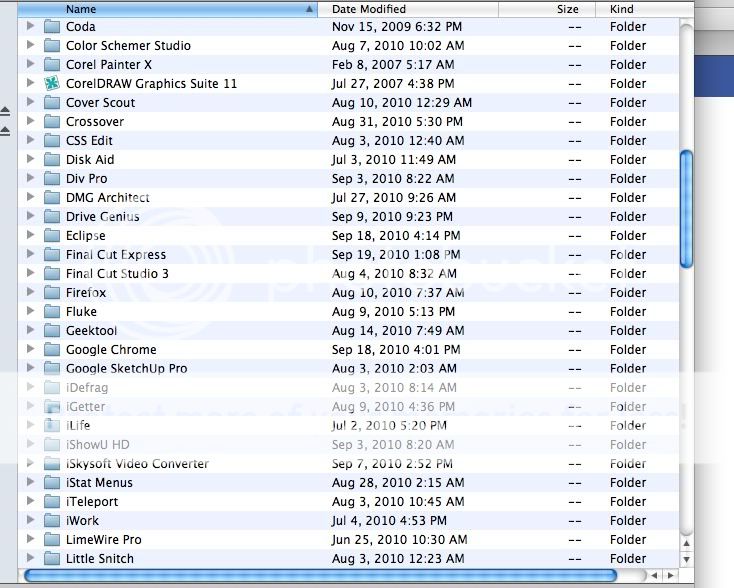Sort by the Size column header

click(x=547, y=9)
